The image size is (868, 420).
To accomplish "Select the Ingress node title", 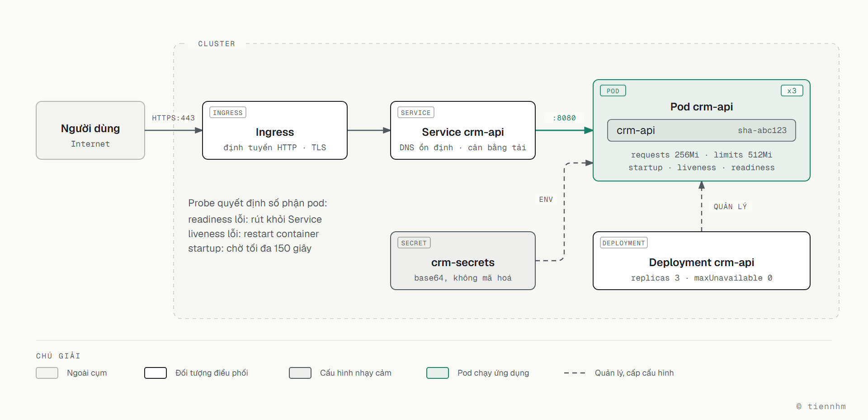I will tap(275, 132).
